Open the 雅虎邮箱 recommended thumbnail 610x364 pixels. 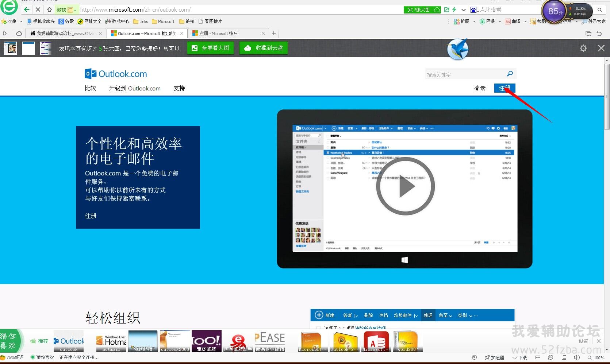(x=207, y=341)
